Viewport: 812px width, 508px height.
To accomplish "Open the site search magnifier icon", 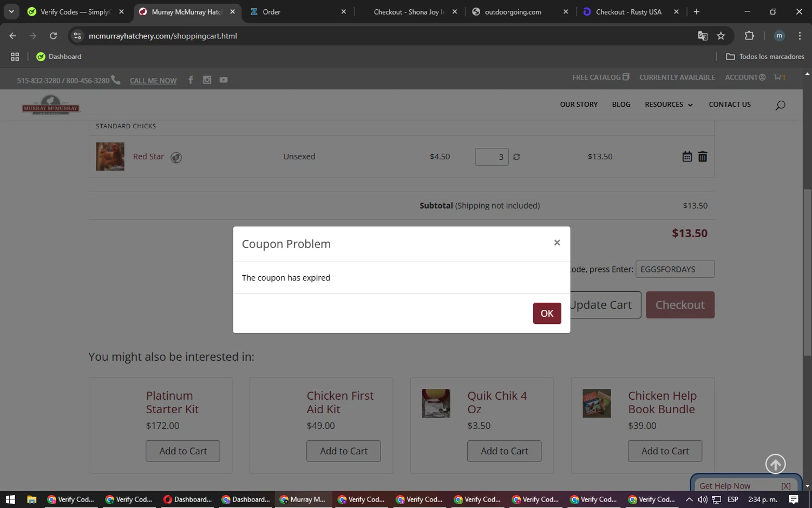I will pyautogui.click(x=780, y=105).
